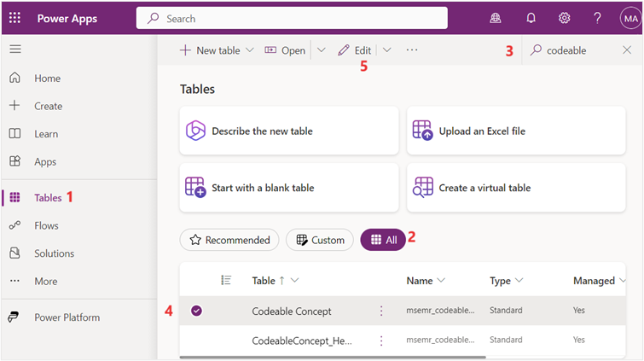The image size is (644, 361).
Task: Clear the codeable search with X
Action: click(627, 50)
